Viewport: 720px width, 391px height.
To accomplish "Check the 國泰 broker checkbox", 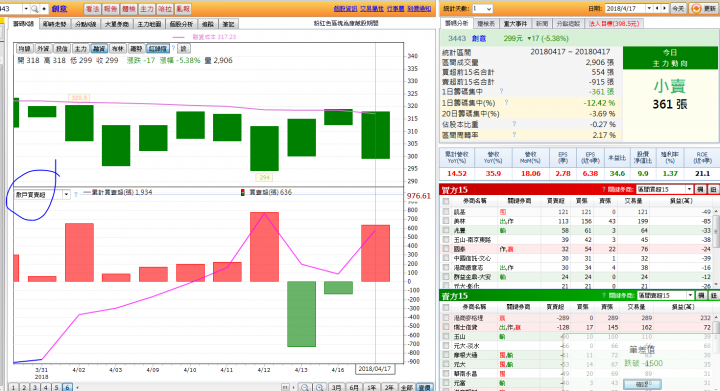I will pos(445,249).
